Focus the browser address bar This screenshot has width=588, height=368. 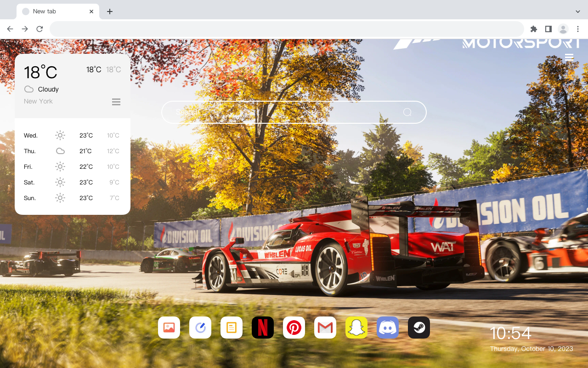287,29
